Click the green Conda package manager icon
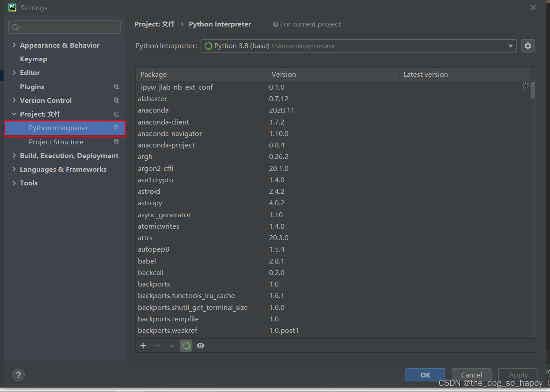Screen dimensions: 550x392 (x=186, y=346)
